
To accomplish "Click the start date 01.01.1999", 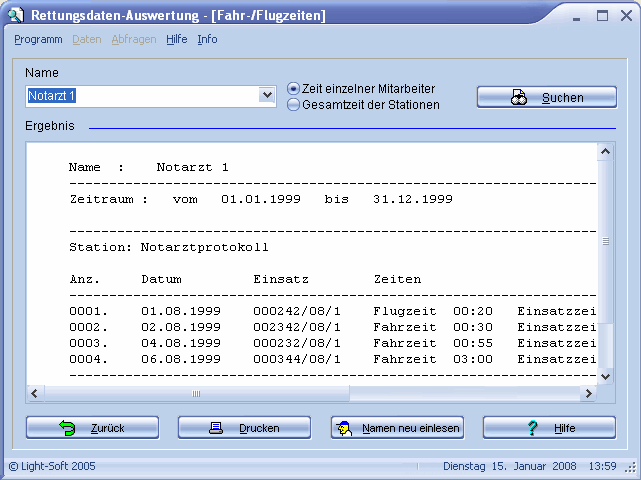I will (x=261, y=200).
